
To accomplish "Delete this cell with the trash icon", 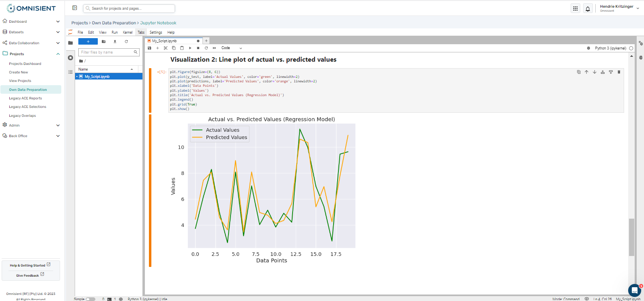I will tap(619, 72).
